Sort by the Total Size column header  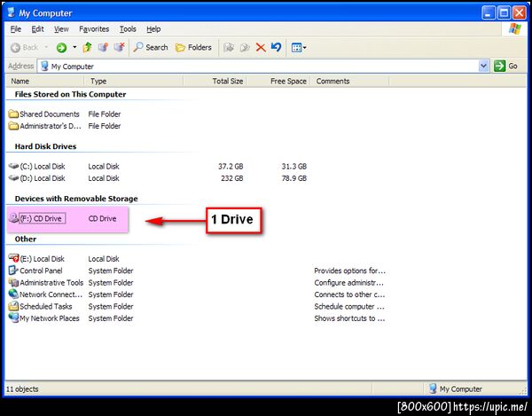pyautogui.click(x=215, y=81)
